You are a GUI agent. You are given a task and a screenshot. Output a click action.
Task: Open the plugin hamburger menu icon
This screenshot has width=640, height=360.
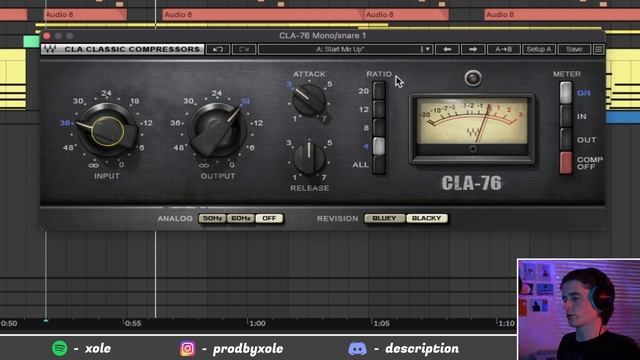598,49
